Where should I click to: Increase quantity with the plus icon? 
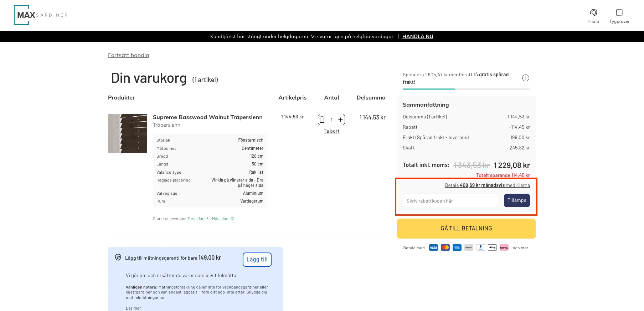341,119
